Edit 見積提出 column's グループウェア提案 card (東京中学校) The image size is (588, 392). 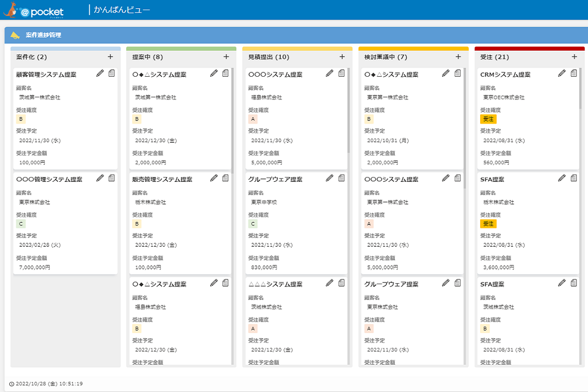click(329, 178)
